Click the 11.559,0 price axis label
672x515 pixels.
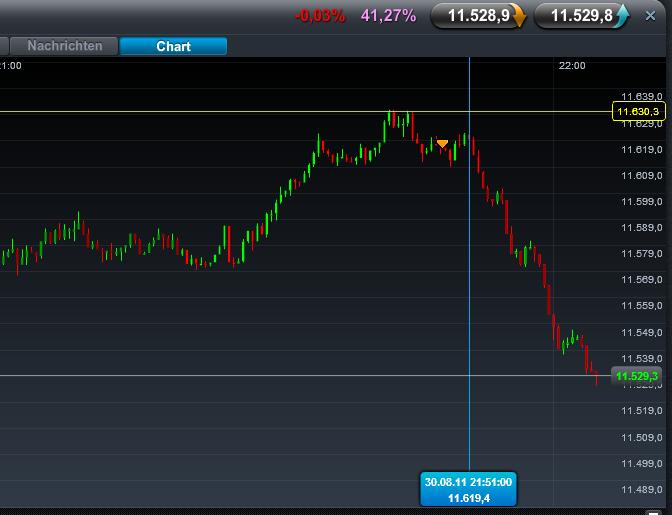642,306
